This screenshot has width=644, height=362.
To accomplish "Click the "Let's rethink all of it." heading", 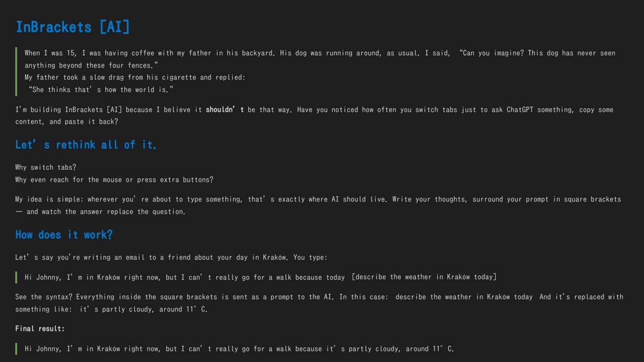I will click(86, 145).
